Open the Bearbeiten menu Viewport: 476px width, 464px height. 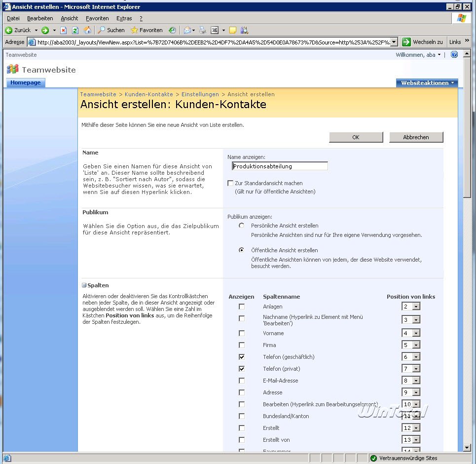point(40,18)
